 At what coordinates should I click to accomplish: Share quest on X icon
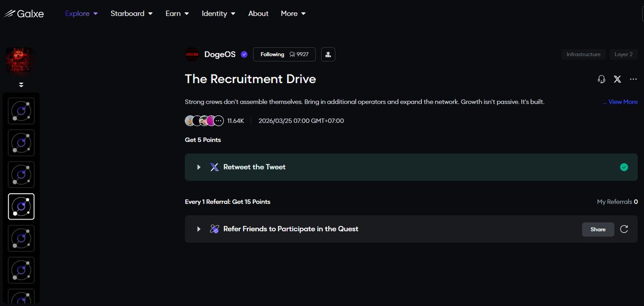617,79
